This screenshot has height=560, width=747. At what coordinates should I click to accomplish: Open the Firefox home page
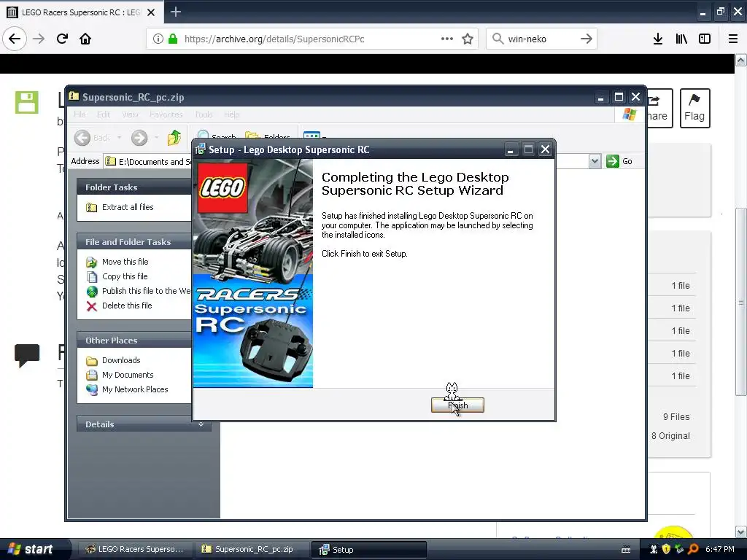click(x=85, y=39)
